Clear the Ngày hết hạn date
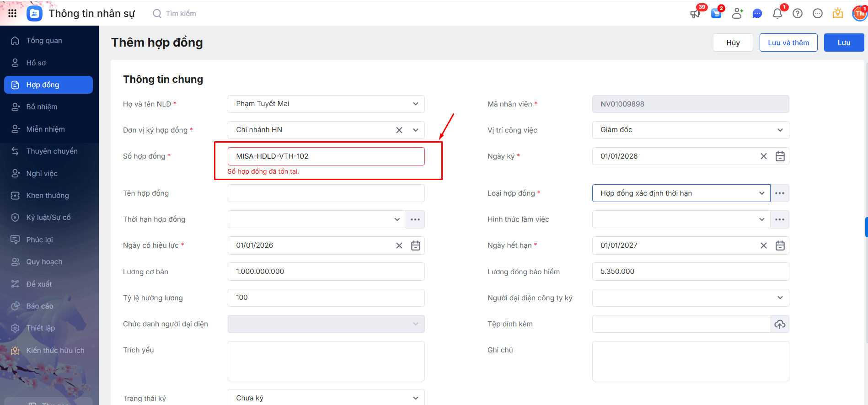 pos(763,245)
